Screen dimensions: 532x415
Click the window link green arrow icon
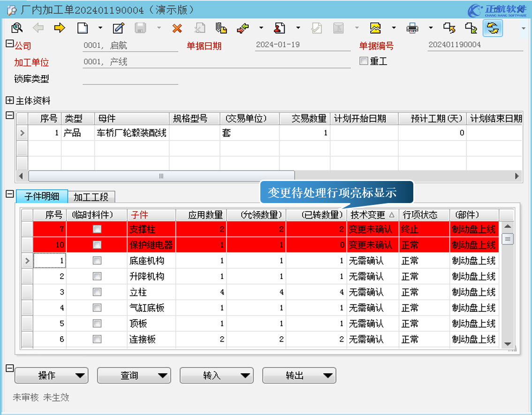pos(471,28)
